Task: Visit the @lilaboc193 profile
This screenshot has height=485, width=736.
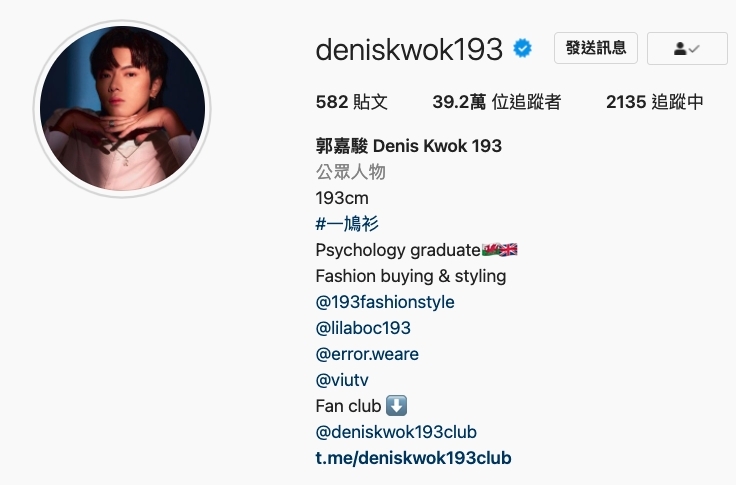Action: click(363, 328)
